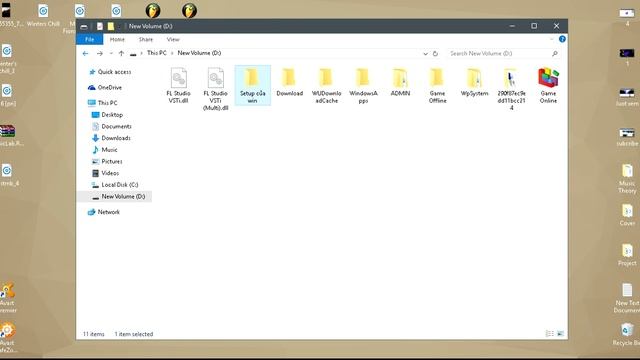Open the WUDownloadCache folder
The height and width of the screenshot is (360, 640).
point(327,86)
